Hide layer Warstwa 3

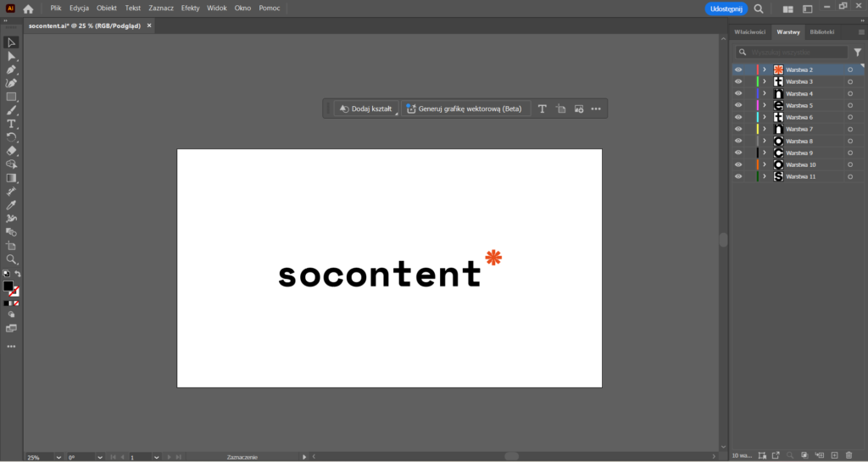(x=738, y=81)
